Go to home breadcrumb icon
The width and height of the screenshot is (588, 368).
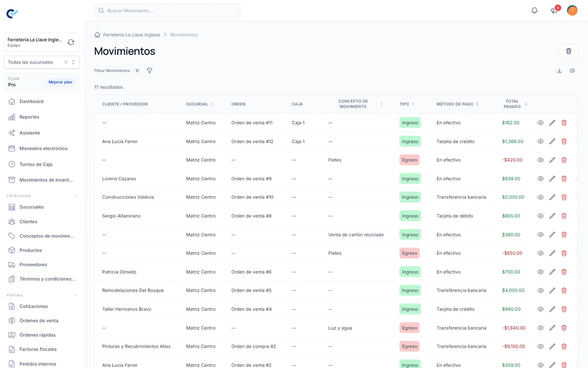(x=97, y=35)
